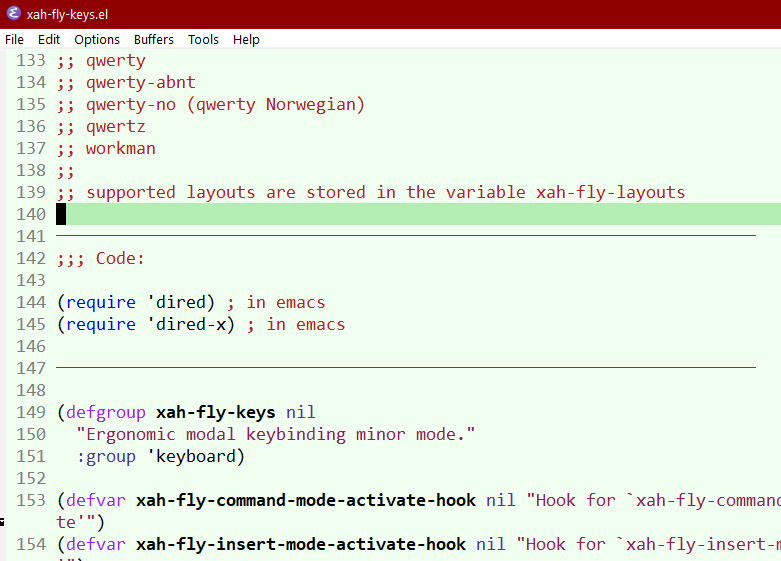781x561 pixels.
Task: Click "xah-fly-insert-mode-activate-hook" on line 154
Action: (x=301, y=544)
